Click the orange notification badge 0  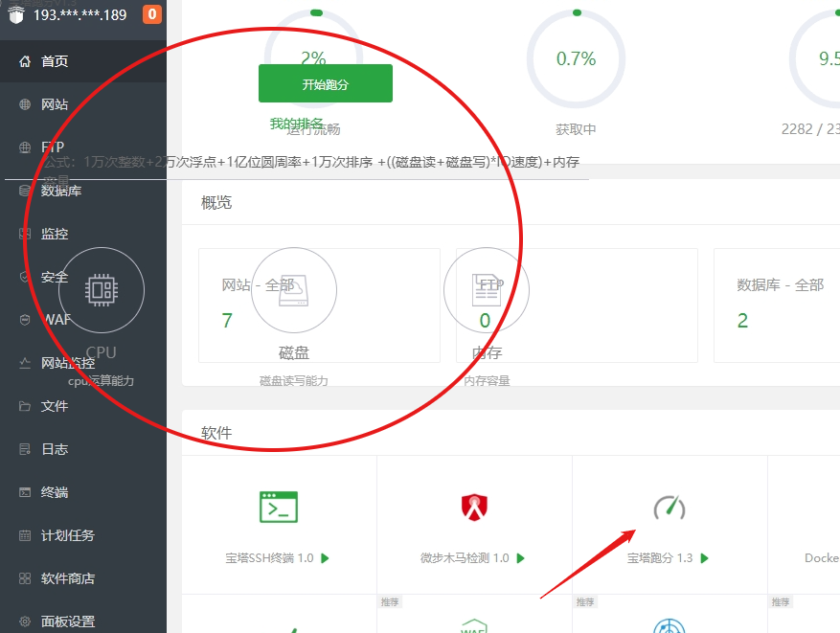tap(152, 14)
